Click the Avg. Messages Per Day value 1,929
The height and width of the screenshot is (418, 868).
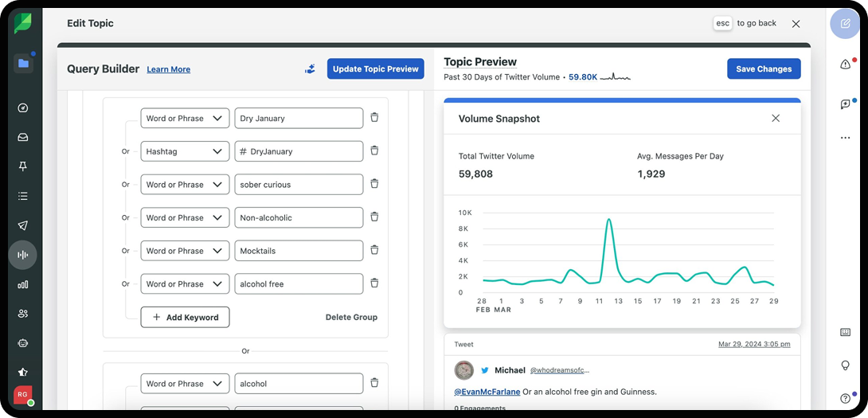pos(651,174)
